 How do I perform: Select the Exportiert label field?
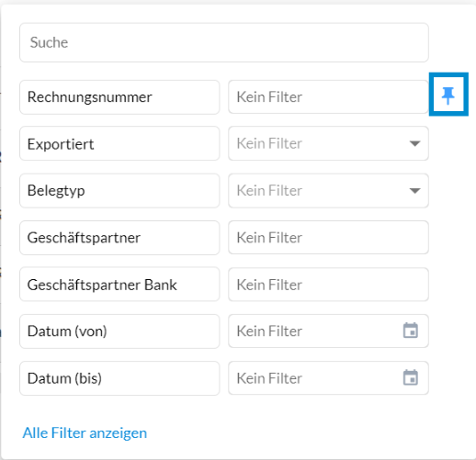tap(119, 143)
